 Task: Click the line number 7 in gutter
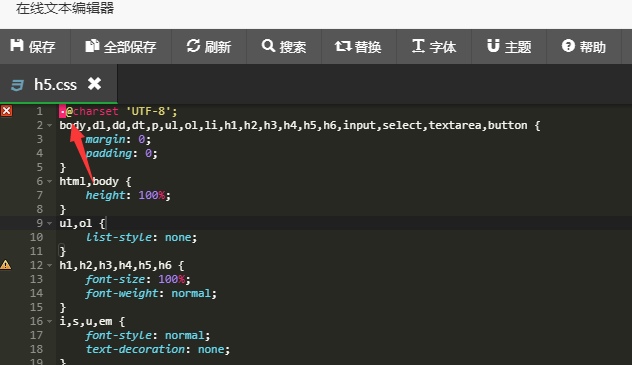(x=40, y=195)
